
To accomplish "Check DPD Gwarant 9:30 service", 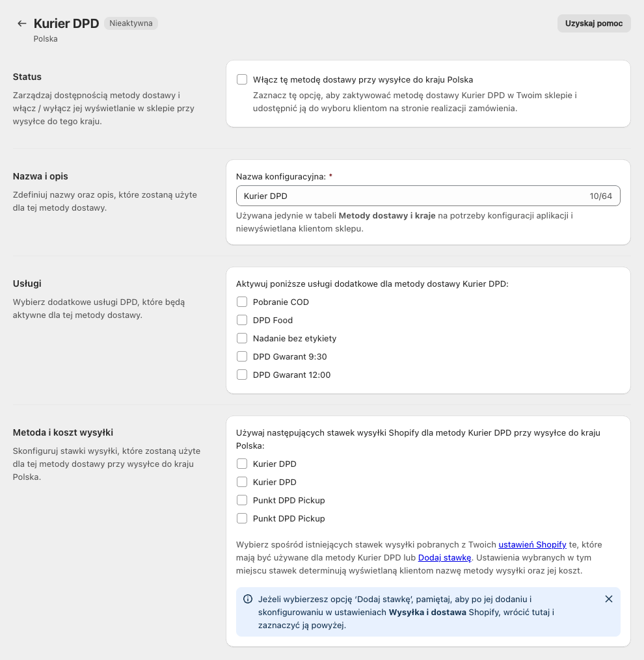I will coord(242,356).
